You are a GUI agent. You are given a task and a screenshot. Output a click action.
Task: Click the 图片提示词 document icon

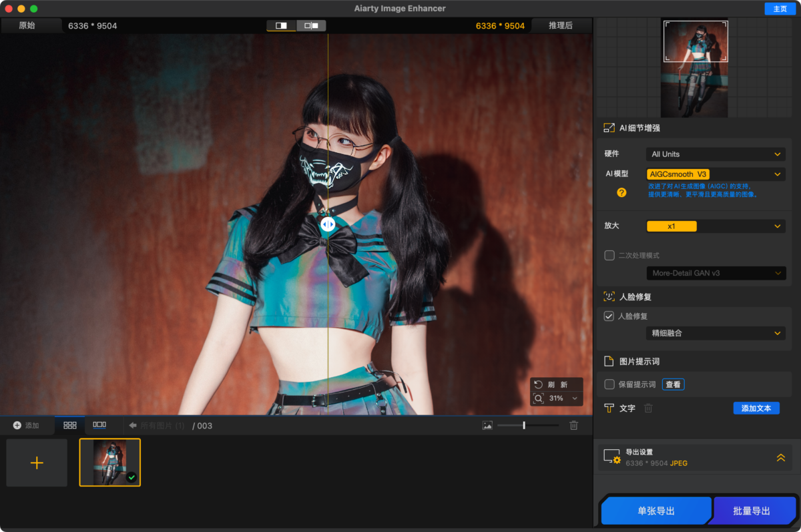tap(609, 361)
